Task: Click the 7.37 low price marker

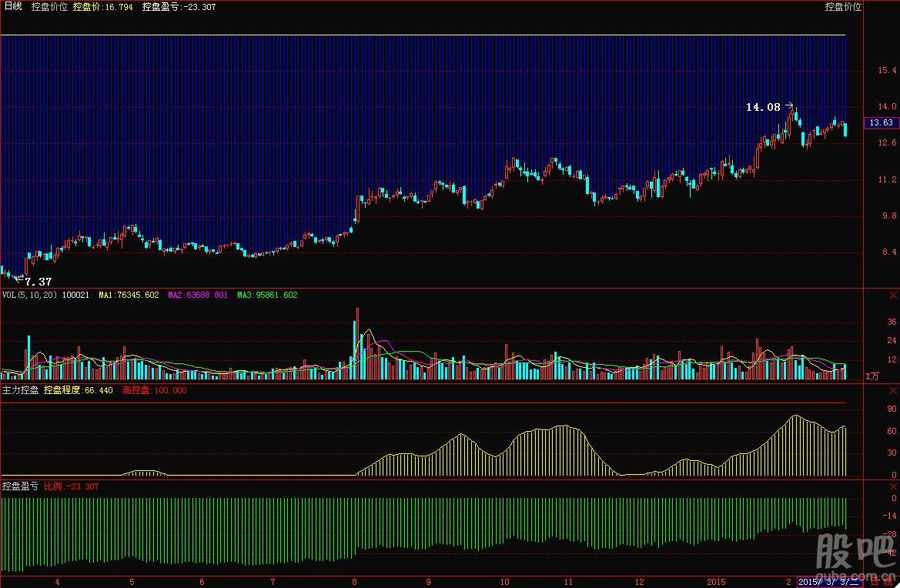Action: pos(38,282)
